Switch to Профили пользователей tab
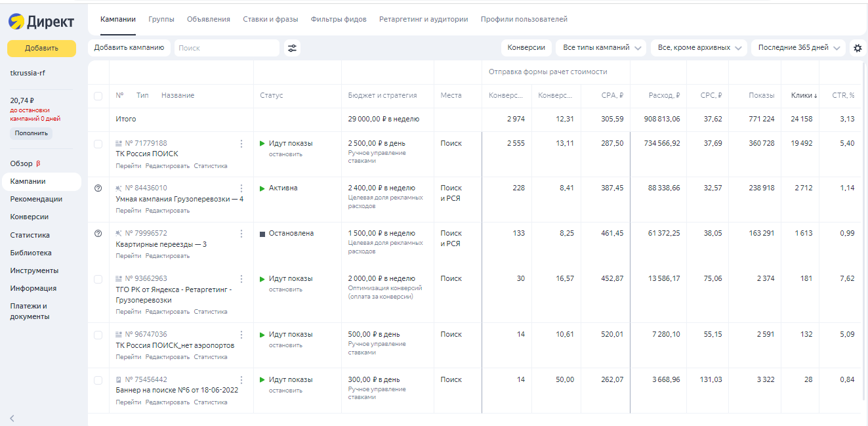Viewport: 868px width, 426px height. [x=524, y=20]
